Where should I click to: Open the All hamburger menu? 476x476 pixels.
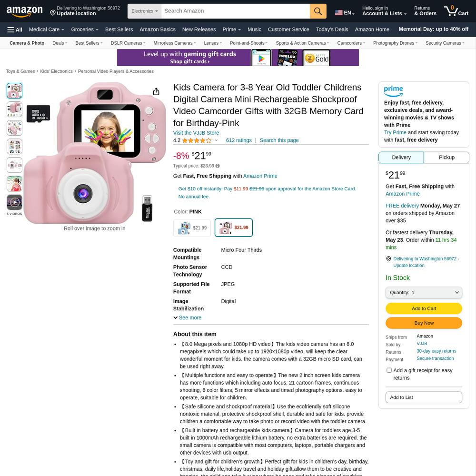click(15, 30)
